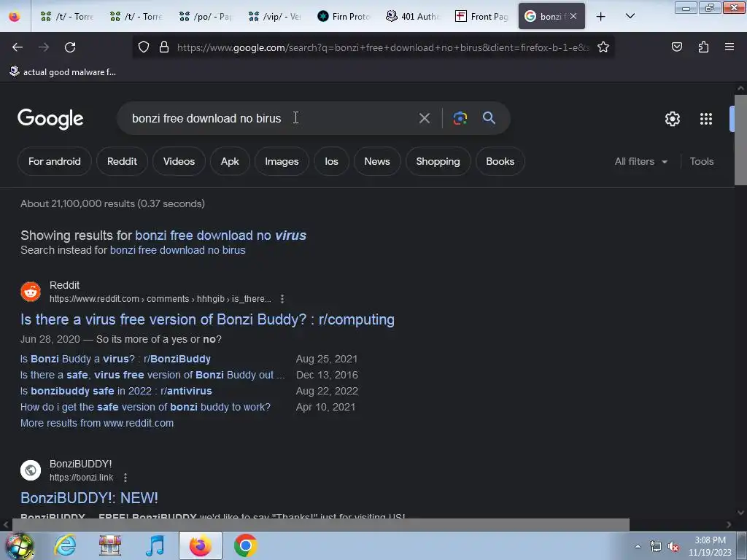Click the Firefox back arrow button

pos(18,47)
